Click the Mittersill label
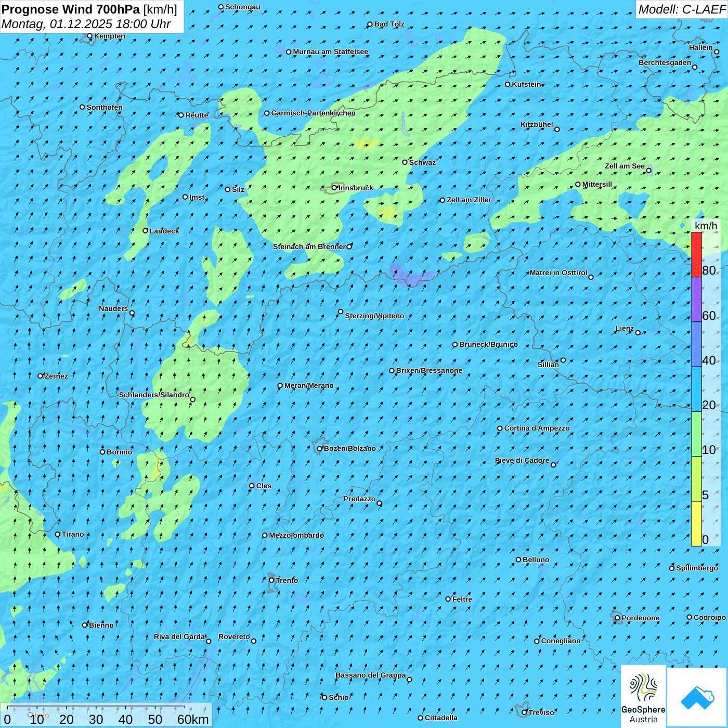This screenshot has width=728, height=728. click(597, 184)
